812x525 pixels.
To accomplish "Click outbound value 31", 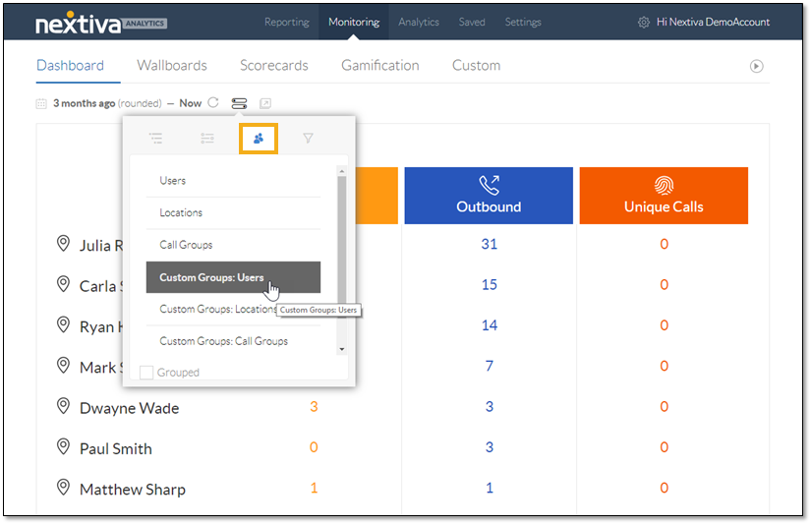I will [490, 244].
